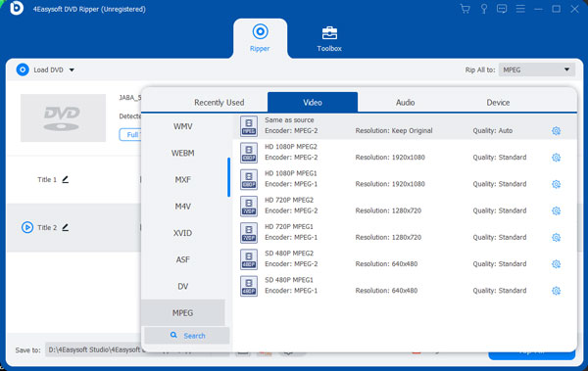Click the shopping cart purchase icon
Image resolution: width=588 pixels, height=371 pixels.
465,9
